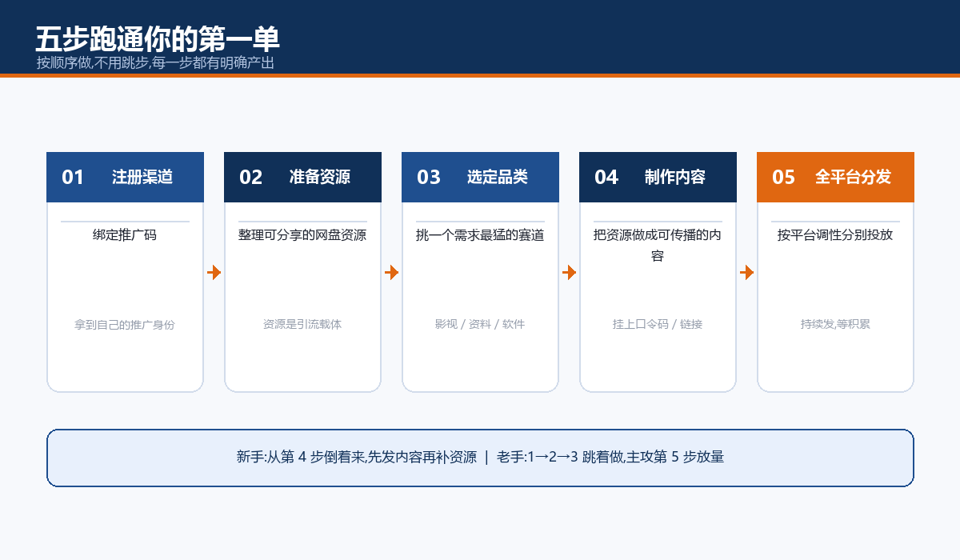Screen dimensions: 960x560
Task: Click the tip text 老手:1→2→3 跳着做
Action: click(x=559, y=458)
